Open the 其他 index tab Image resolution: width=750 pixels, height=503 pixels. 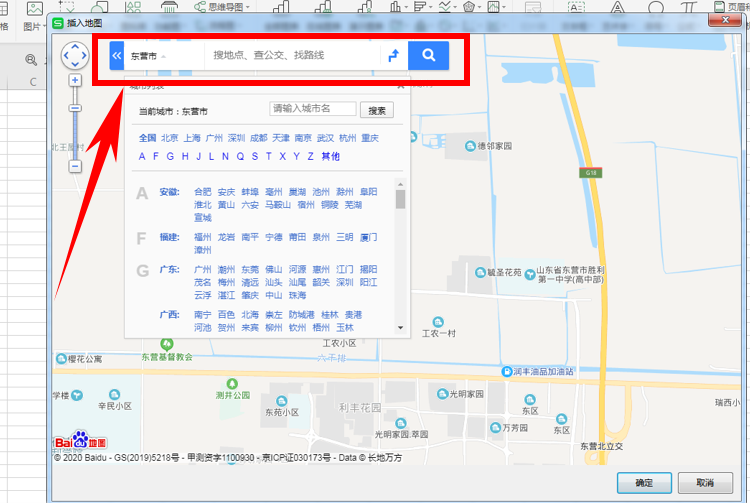(331, 156)
